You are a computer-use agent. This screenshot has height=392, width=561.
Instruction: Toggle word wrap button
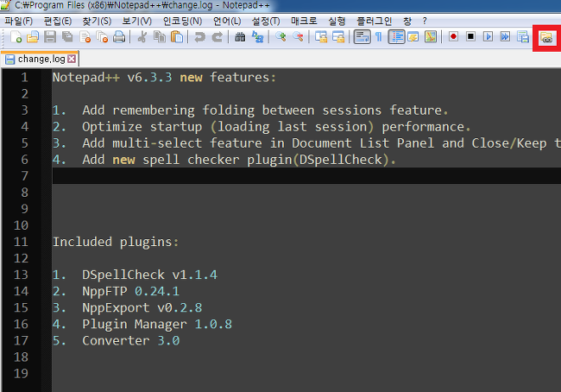pyautogui.click(x=362, y=37)
